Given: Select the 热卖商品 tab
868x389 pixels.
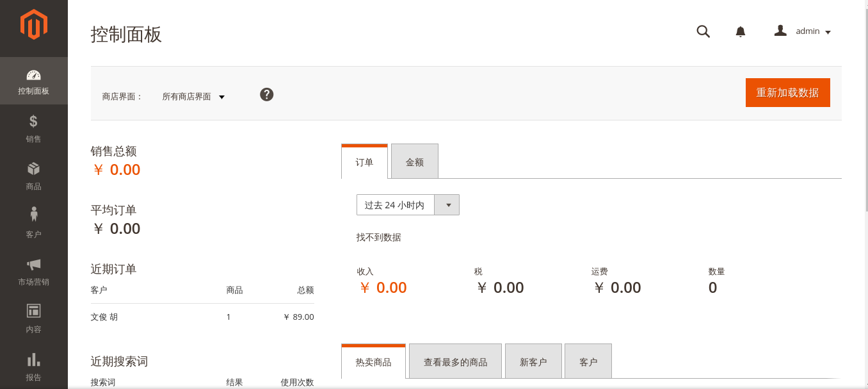Looking at the screenshot, I should 374,361.
